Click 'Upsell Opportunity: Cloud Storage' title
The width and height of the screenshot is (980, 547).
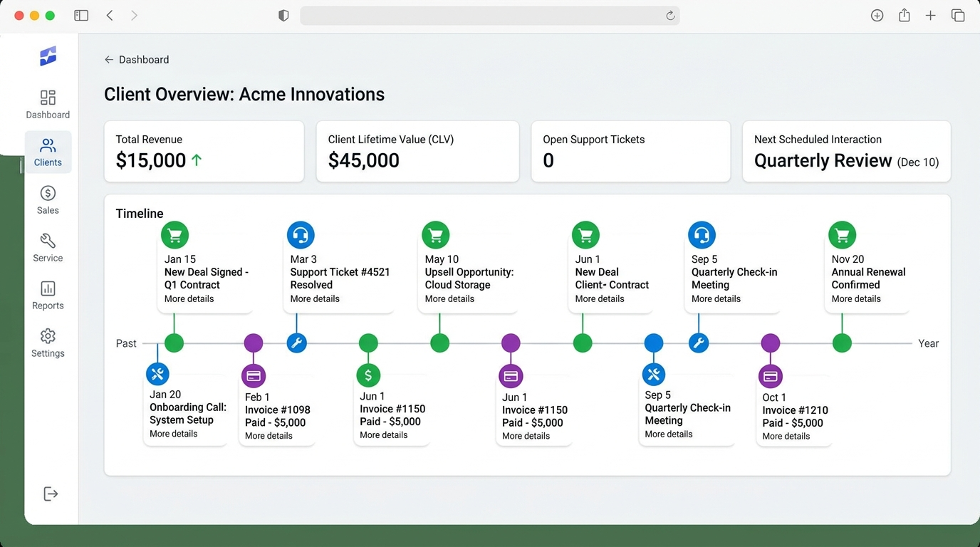point(469,278)
